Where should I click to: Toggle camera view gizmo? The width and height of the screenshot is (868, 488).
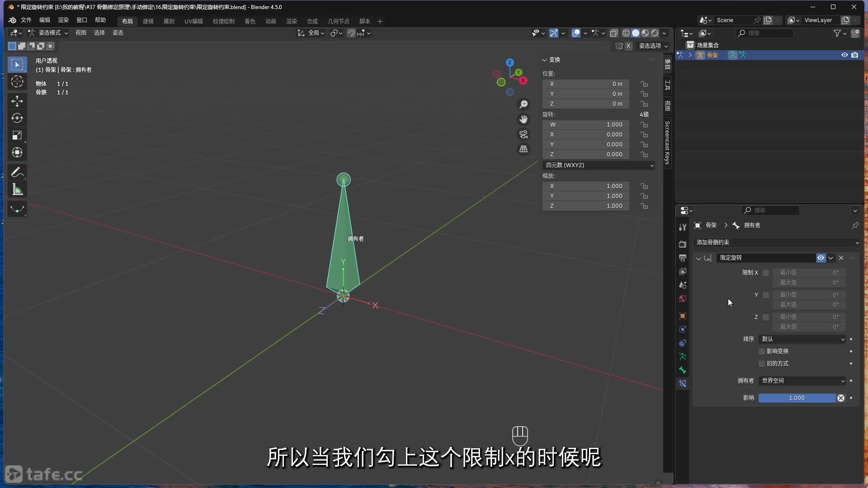point(524,134)
